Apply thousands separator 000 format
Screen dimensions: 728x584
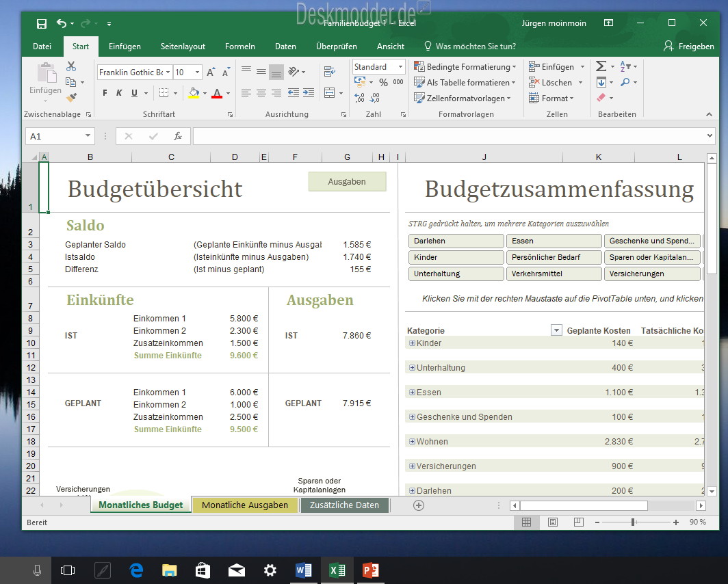[x=398, y=82]
